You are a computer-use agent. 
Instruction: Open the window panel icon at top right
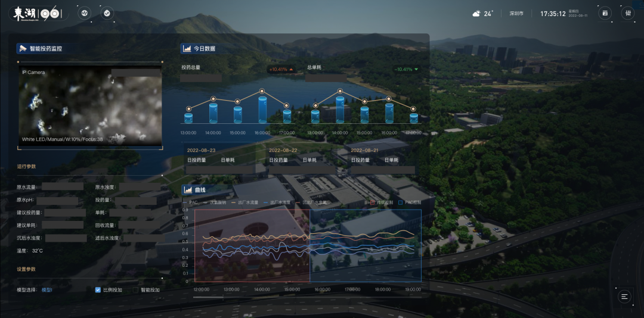[x=605, y=13]
